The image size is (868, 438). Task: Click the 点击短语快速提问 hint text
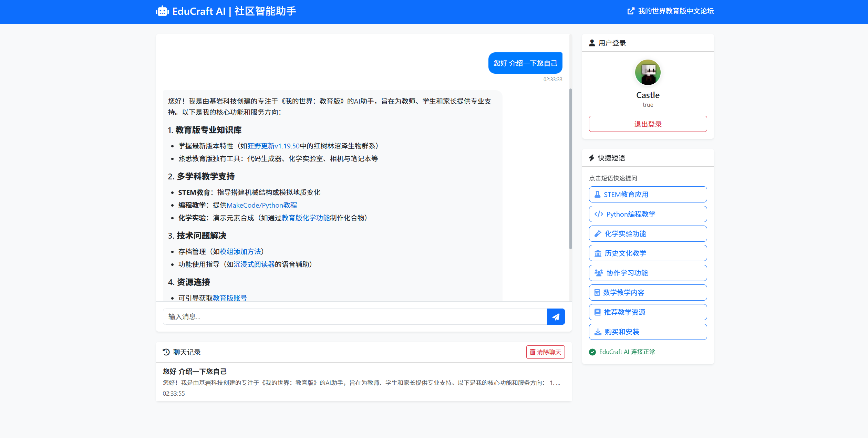pos(613,178)
